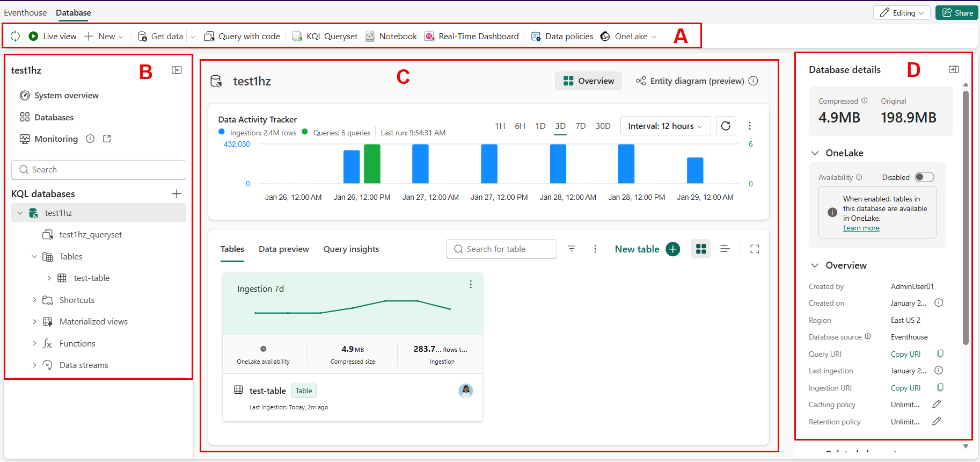Click the Real-Time Dashboard toolbar icon

[429, 36]
